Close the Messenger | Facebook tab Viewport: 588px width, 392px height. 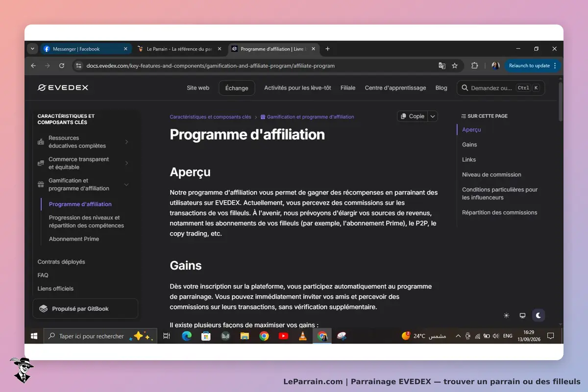tap(125, 49)
